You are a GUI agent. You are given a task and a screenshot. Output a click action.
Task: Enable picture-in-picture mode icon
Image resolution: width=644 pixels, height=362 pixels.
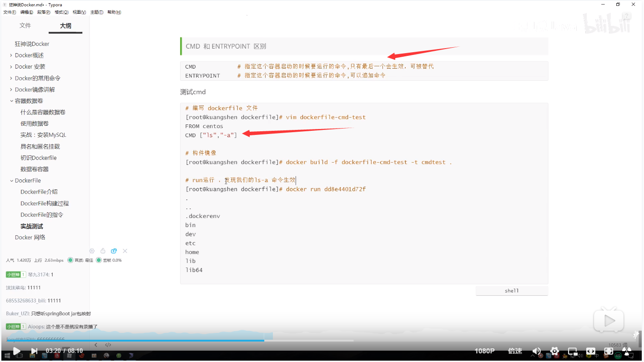[573, 351]
